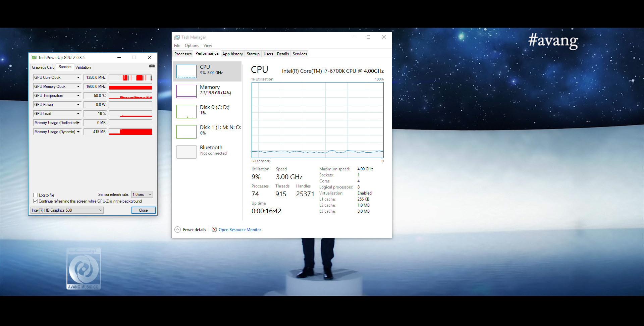Open the Intel HD Graphics 530 selector
This screenshot has width=644, height=326.
(x=67, y=210)
